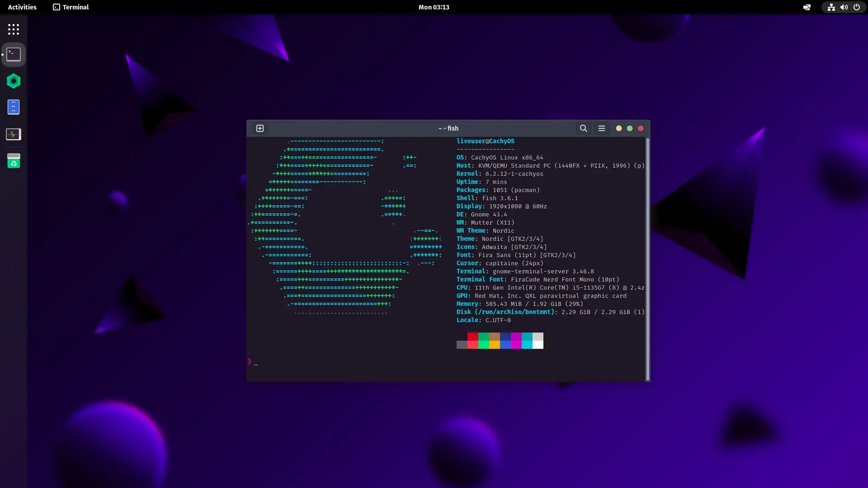Click the 'Memory: 585.43 MiB / 1.92 GiB' line
868x488 pixels.
click(519, 304)
